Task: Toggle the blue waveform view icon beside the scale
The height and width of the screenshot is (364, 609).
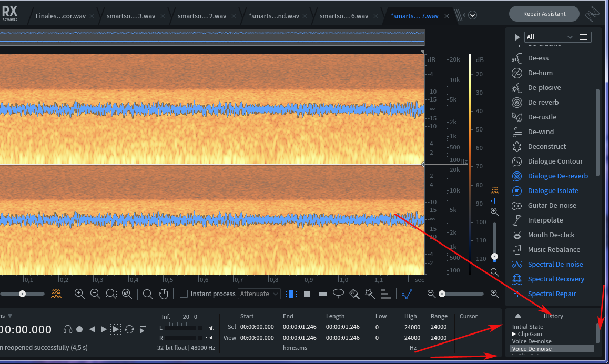Action: pos(494,201)
